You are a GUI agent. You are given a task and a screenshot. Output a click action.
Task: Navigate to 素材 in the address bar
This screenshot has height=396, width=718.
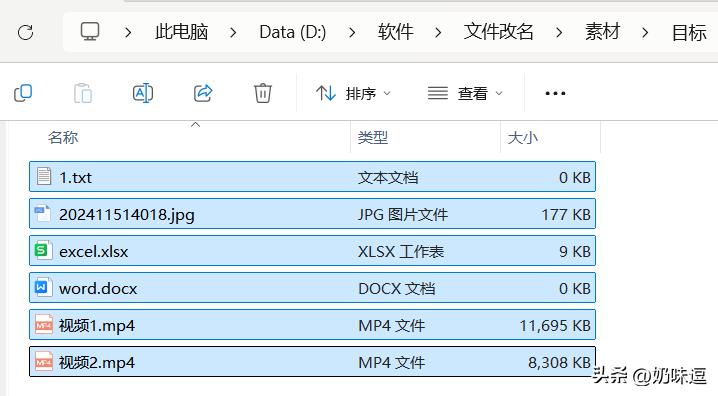pyautogui.click(x=602, y=32)
